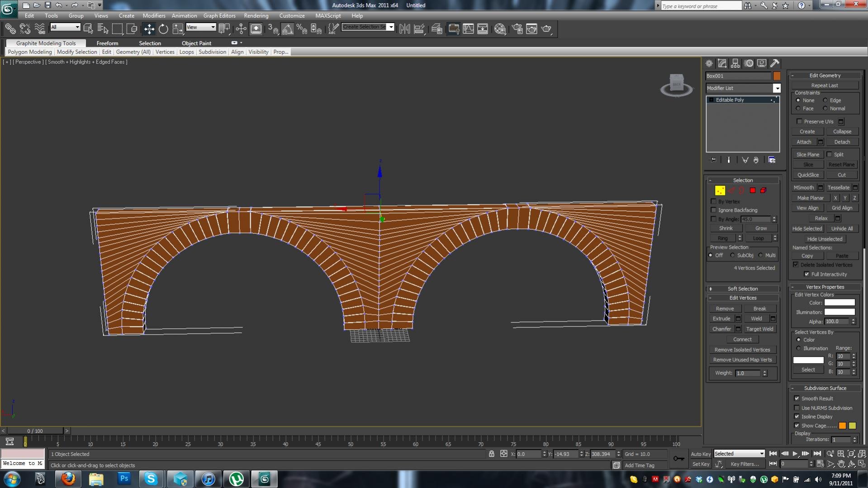868x488 pixels.
Task: Switch to the Freeform ribbon tab
Action: tap(107, 43)
